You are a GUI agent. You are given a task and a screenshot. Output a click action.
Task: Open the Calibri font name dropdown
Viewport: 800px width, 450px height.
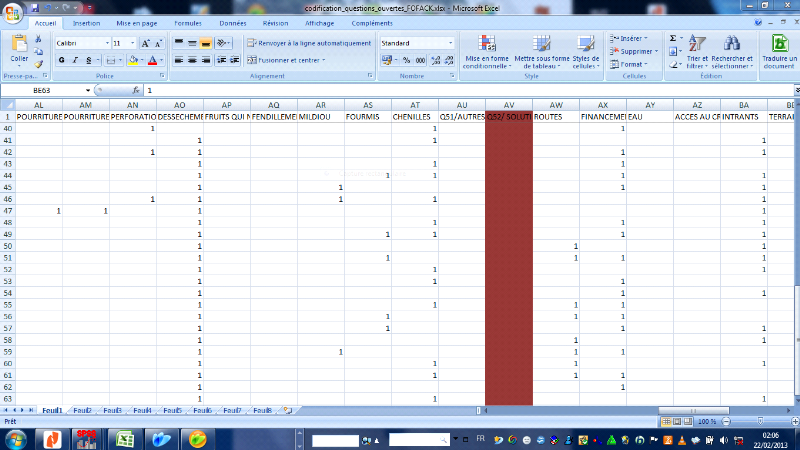pyautogui.click(x=107, y=43)
